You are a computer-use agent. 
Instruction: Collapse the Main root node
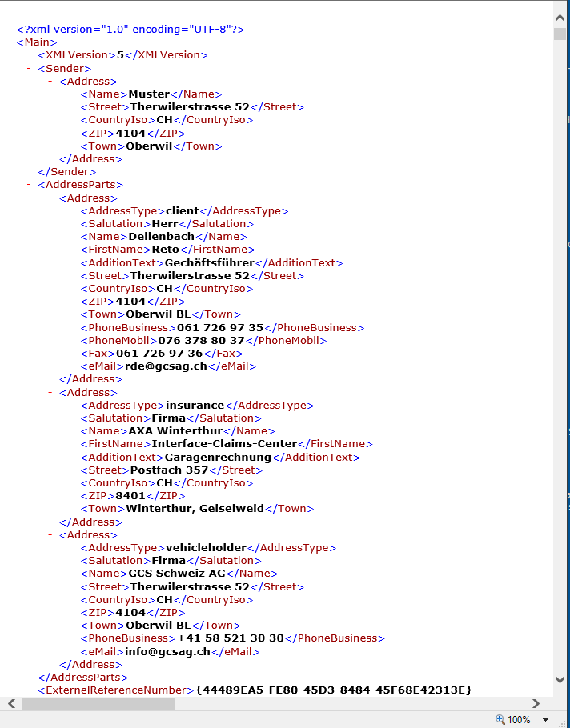pyautogui.click(x=8, y=42)
